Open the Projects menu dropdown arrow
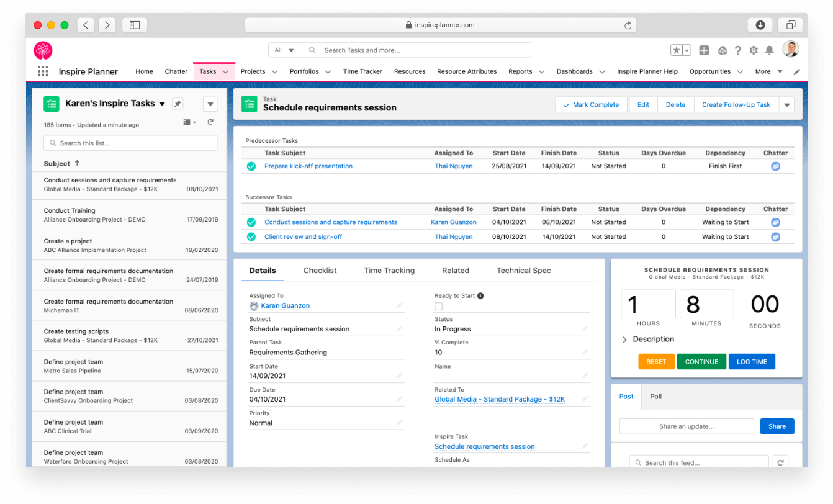The image size is (833, 504). pyautogui.click(x=274, y=72)
